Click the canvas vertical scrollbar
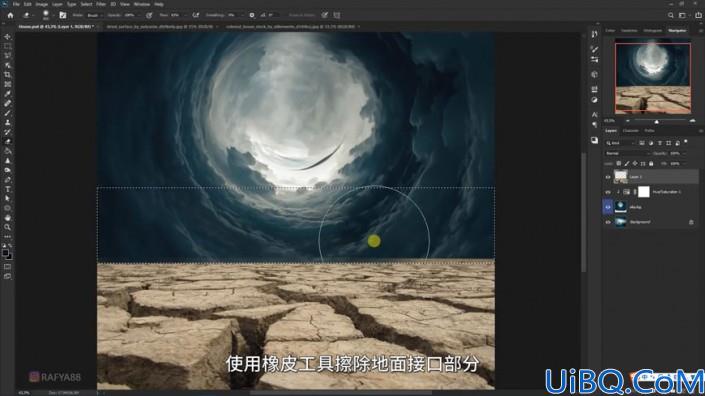 [x=584, y=211]
